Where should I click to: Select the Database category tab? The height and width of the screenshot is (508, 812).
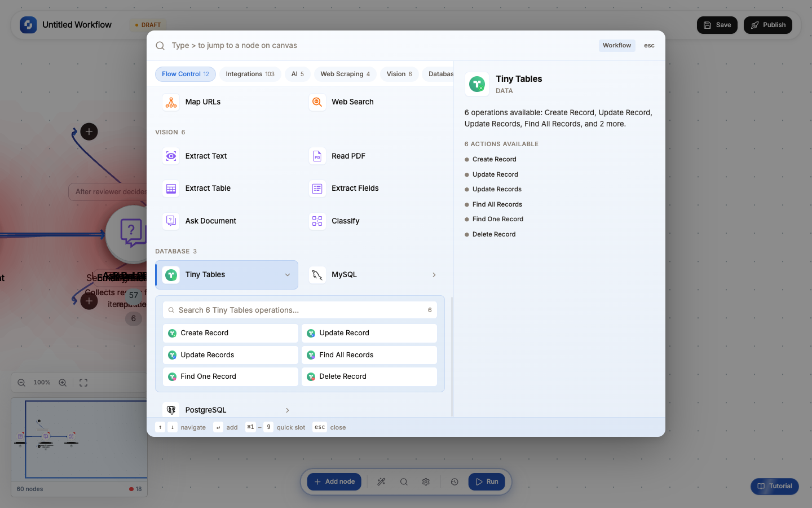coord(438,74)
